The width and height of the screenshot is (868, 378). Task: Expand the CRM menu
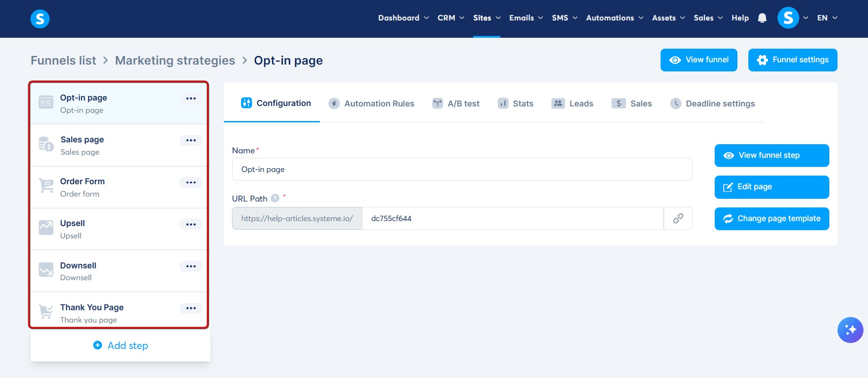tap(451, 18)
